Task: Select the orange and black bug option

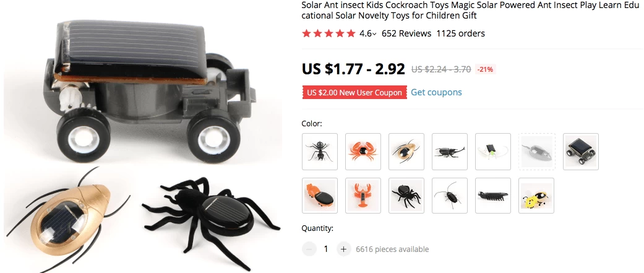Action: point(320,195)
